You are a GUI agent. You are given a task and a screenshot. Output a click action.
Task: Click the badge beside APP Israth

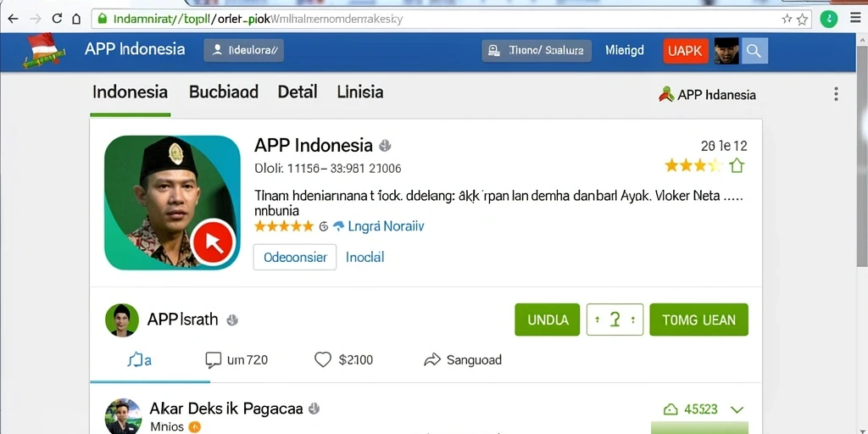[232, 320]
